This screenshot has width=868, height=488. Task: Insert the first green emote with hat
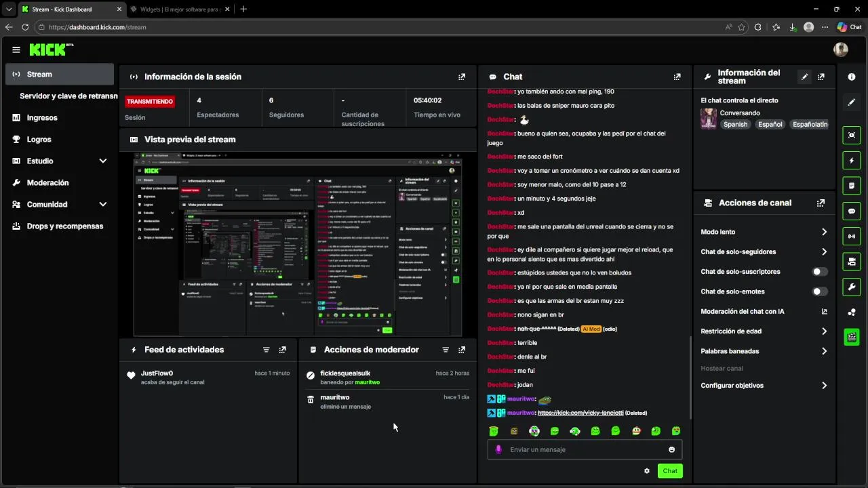[494, 431]
